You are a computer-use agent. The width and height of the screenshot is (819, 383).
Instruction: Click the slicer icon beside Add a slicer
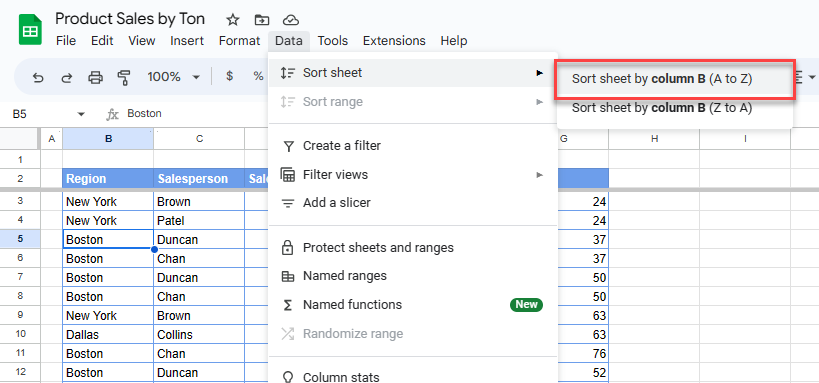[288, 203]
